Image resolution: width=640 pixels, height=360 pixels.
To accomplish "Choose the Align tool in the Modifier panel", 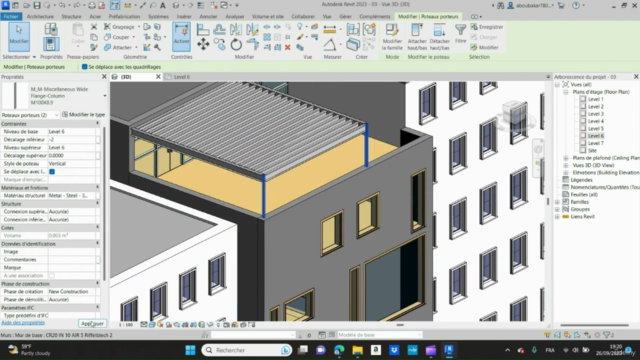I will 203,29.
